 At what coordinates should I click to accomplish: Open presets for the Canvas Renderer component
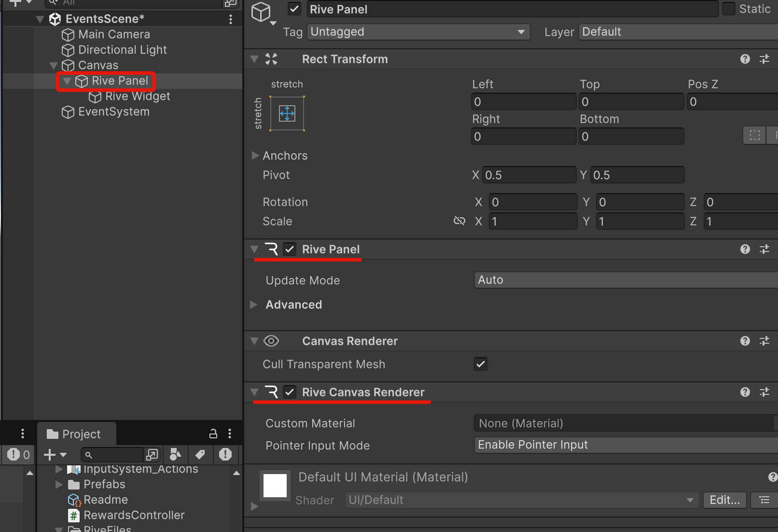pyautogui.click(x=764, y=341)
